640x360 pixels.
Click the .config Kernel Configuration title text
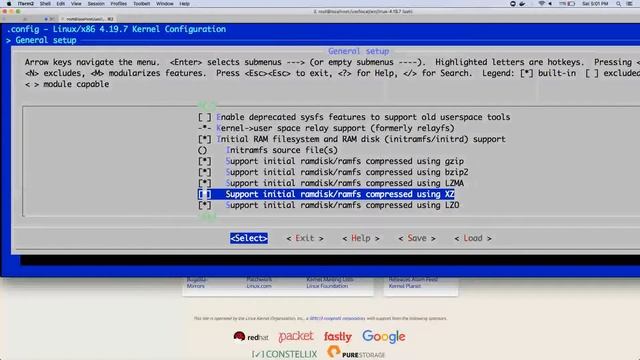tap(116, 29)
